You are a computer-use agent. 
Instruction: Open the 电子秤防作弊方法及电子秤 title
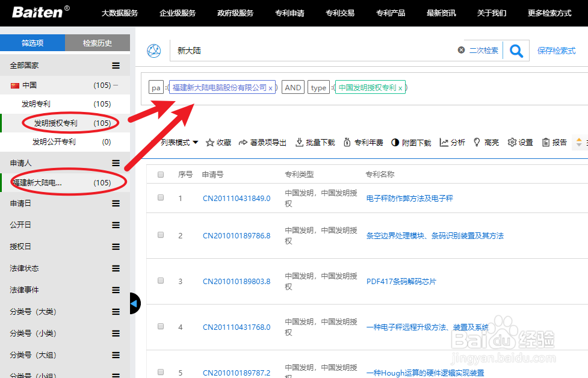[x=409, y=199]
